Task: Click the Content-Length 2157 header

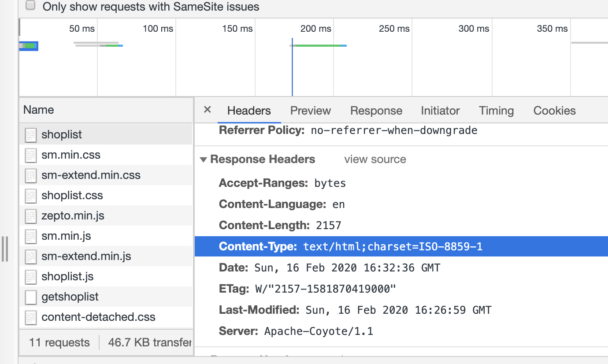Action: point(280,225)
